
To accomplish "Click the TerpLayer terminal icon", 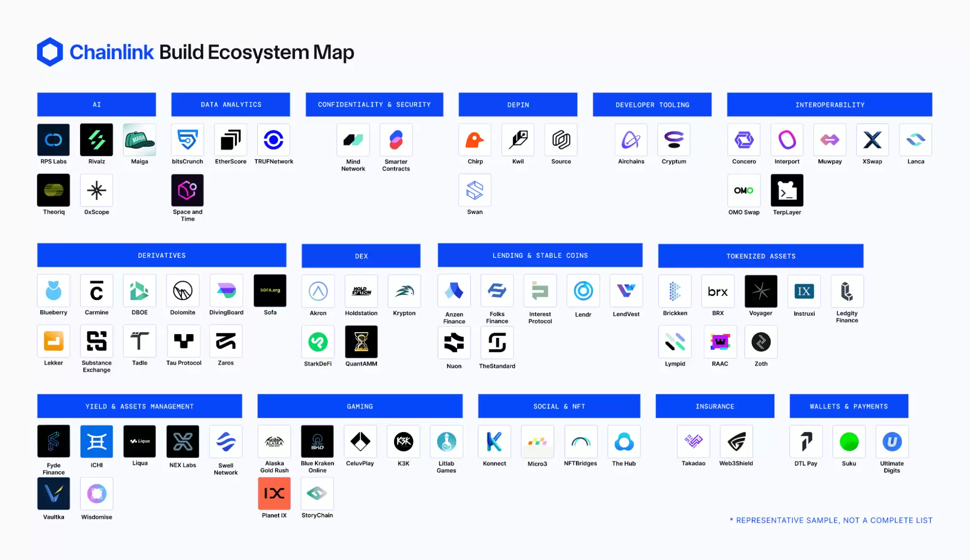I will 787,191.
